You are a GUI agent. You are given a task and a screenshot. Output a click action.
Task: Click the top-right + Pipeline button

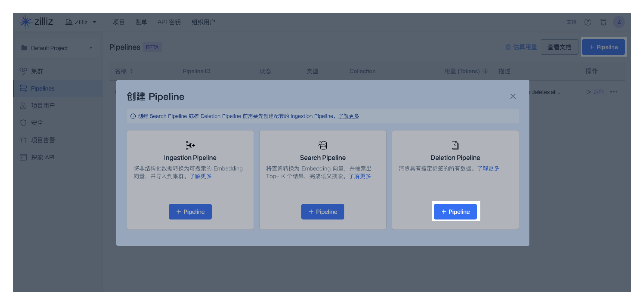click(x=603, y=47)
